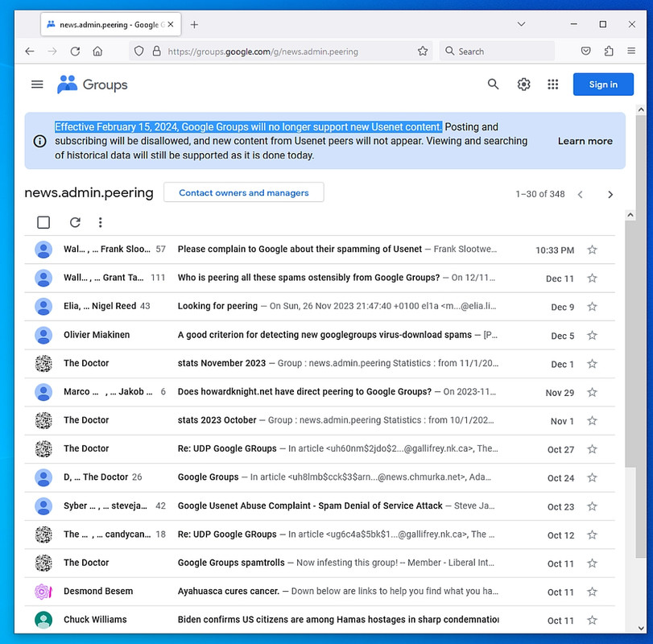Star the 'Please complain to Google' conversation
The image size is (653, 644).
[592, 250]
